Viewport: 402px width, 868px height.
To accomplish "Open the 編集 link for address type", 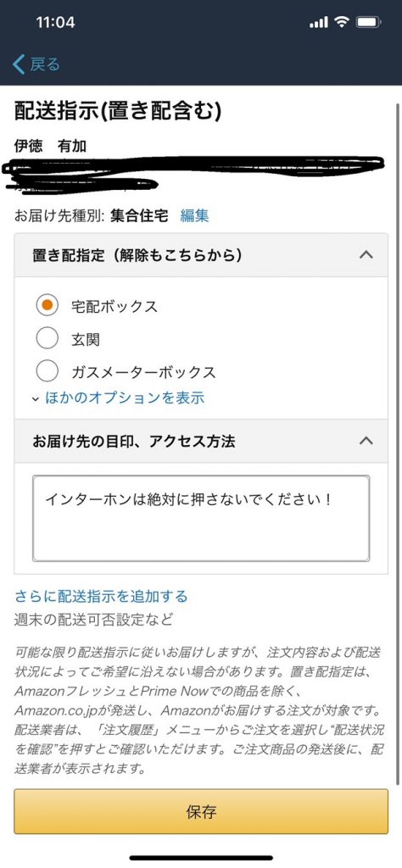I will click(x=194, y=215).
